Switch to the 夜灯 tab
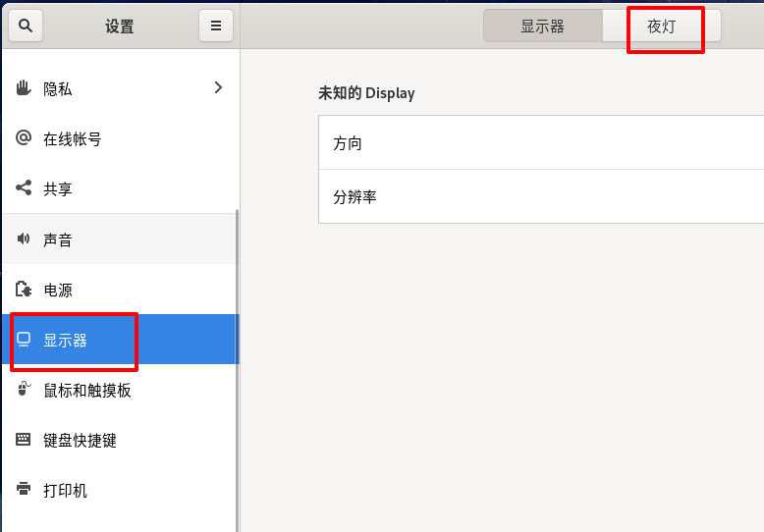Screen dimensions: 764x532 click(x=661, y=27)
